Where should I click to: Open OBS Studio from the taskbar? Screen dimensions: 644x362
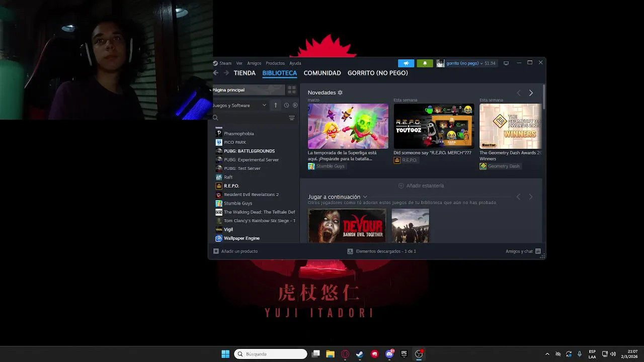click(419, 354)
